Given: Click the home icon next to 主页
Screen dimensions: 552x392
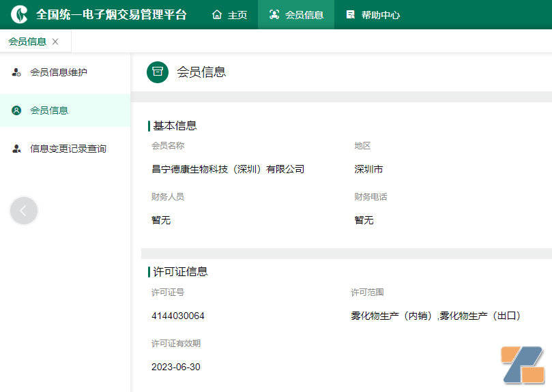Looking at the screenshot, I should [217, 14].
